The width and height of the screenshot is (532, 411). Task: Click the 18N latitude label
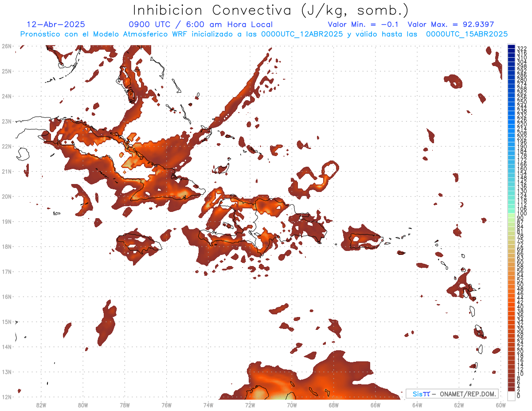pos(7,247)
